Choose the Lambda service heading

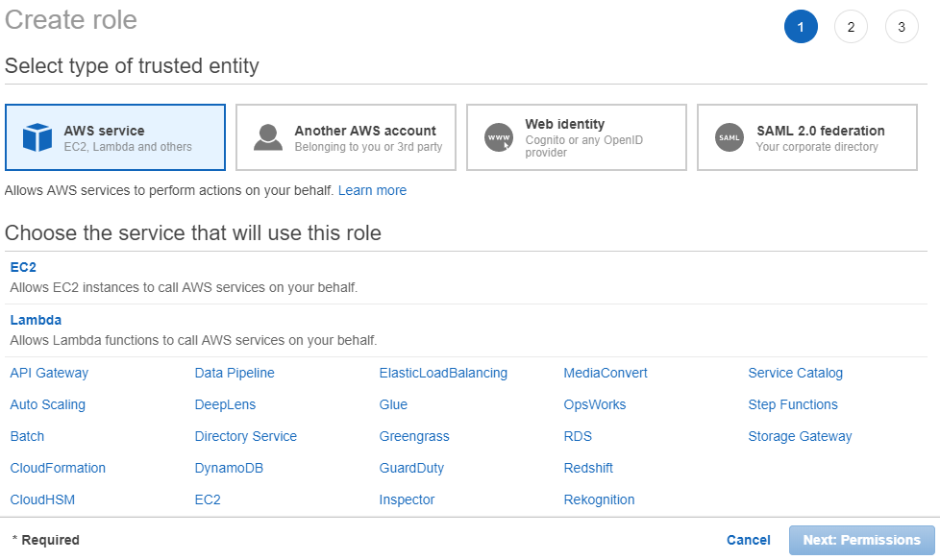[x=36, y=320]
